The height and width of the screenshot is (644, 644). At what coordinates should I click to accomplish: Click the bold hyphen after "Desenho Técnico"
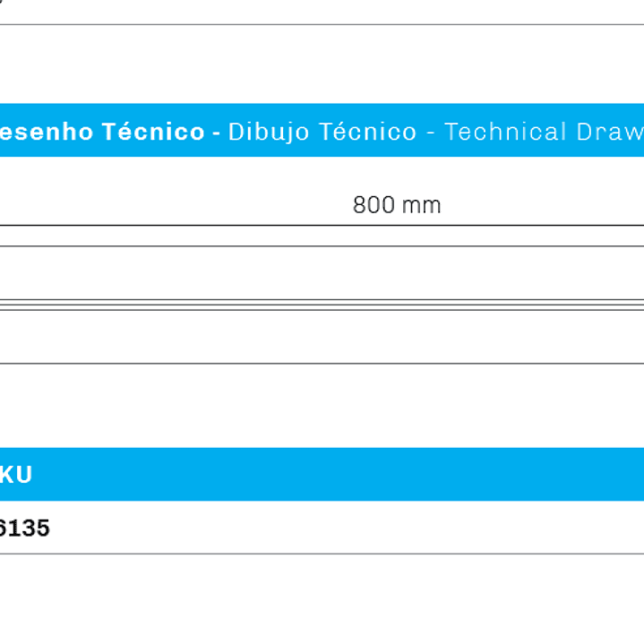click(216, 133)
